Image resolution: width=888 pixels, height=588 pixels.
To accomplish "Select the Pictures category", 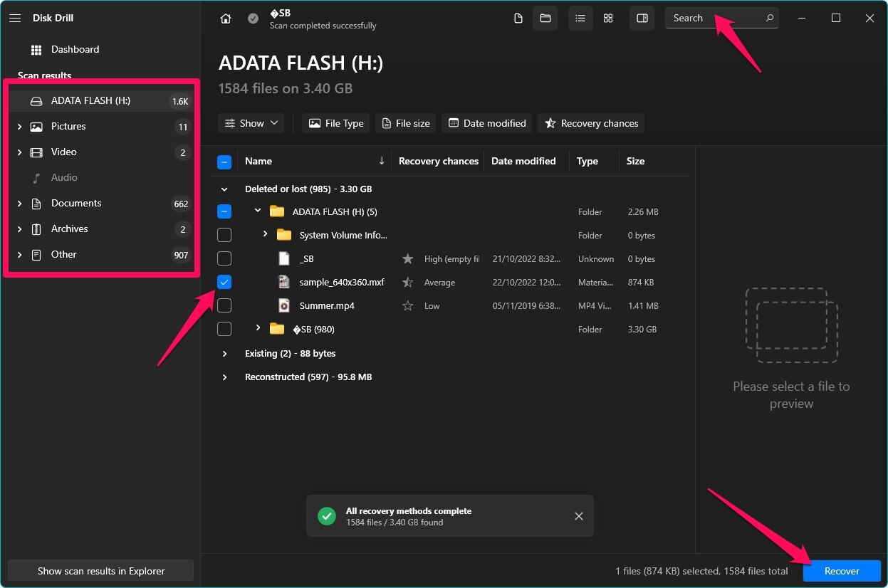I will [100, 127].
